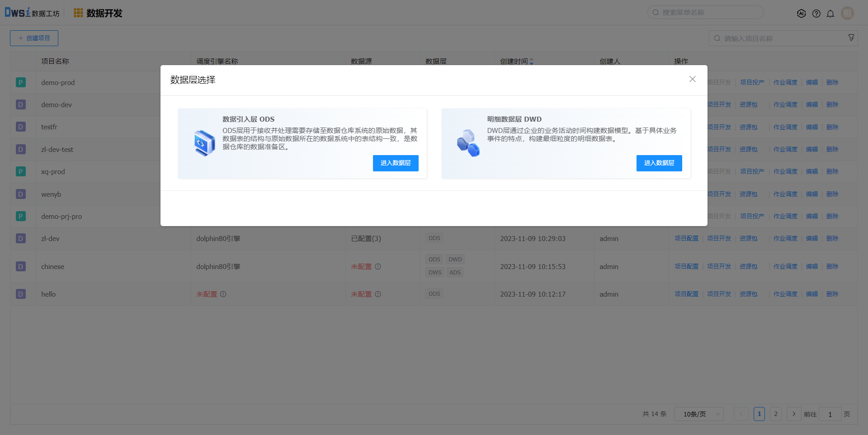Close the data layer selection dialog

coord(692,79)
